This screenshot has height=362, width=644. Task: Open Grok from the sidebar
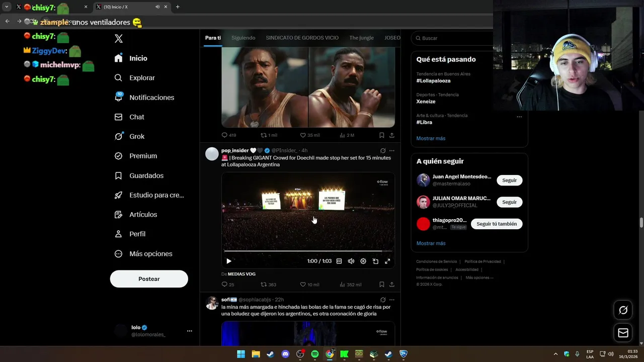pyautogui.click(x=129, y=136)
